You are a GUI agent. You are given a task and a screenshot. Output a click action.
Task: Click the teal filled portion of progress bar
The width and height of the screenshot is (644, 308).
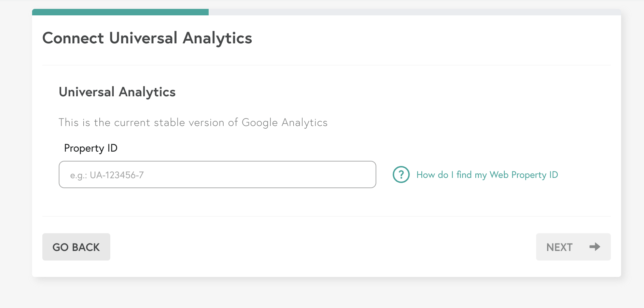120,12
